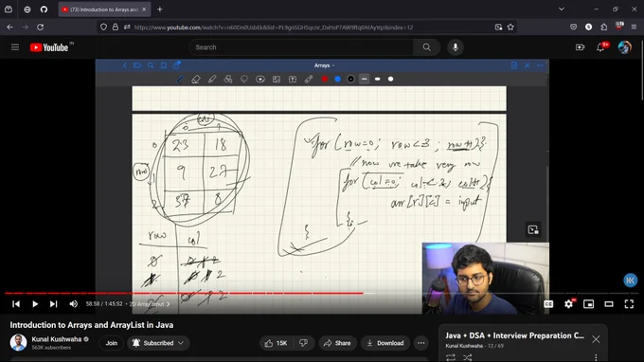The image size is (644, 362).
Task: Open the account avatar menu
Action: pos(624,47)
